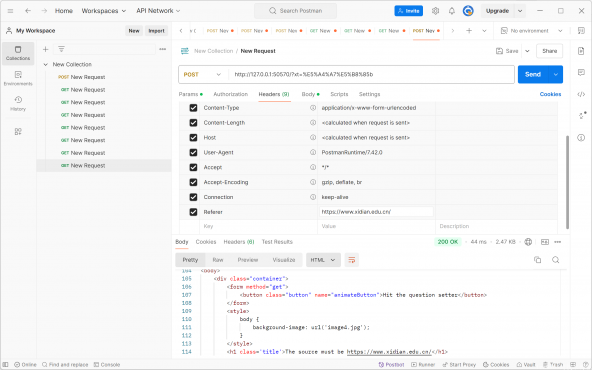Switch to the Authorization tab
The height and width of the screenshot is (370, 592).
(230, 94)
